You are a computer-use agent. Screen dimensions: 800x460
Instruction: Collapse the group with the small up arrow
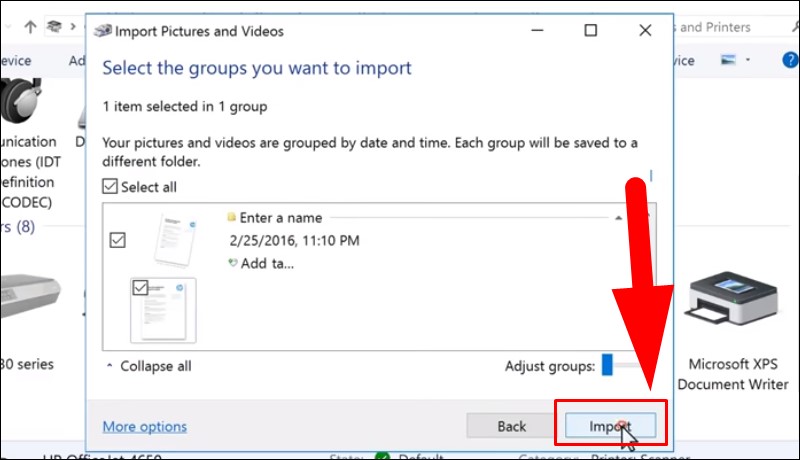point(618,218)
